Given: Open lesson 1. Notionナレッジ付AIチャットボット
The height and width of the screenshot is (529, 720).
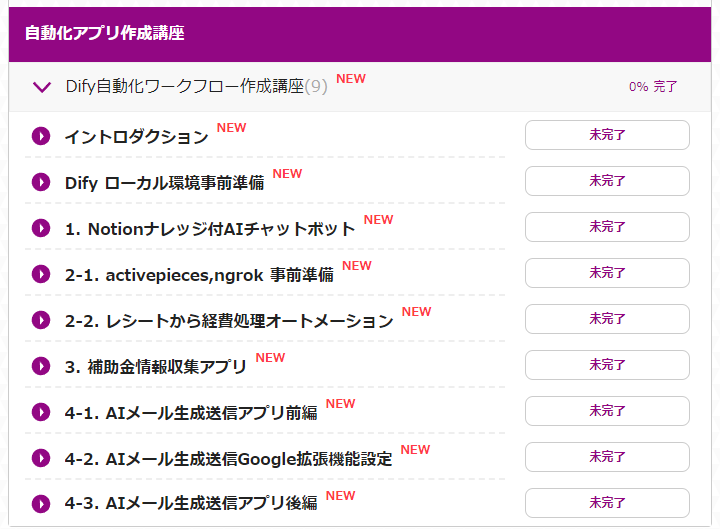Looking at the screenshot, I should tap(210, 229).
